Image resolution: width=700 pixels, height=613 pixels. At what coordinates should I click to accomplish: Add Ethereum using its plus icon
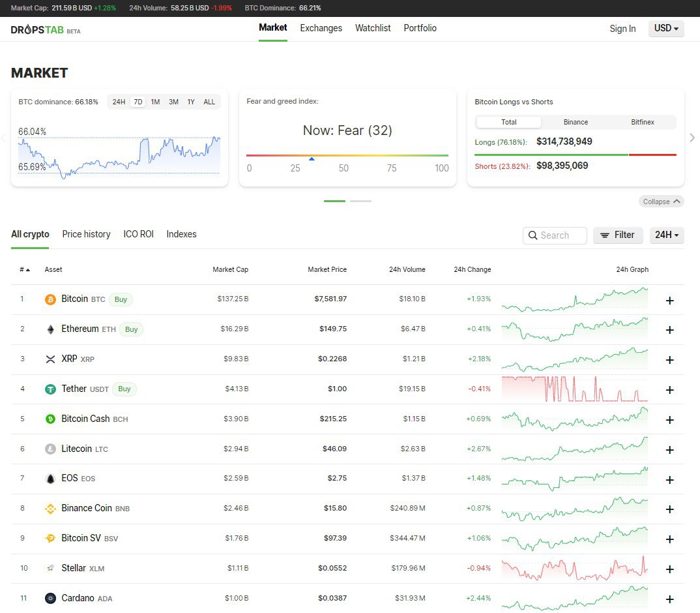click(x=669, y=330)
